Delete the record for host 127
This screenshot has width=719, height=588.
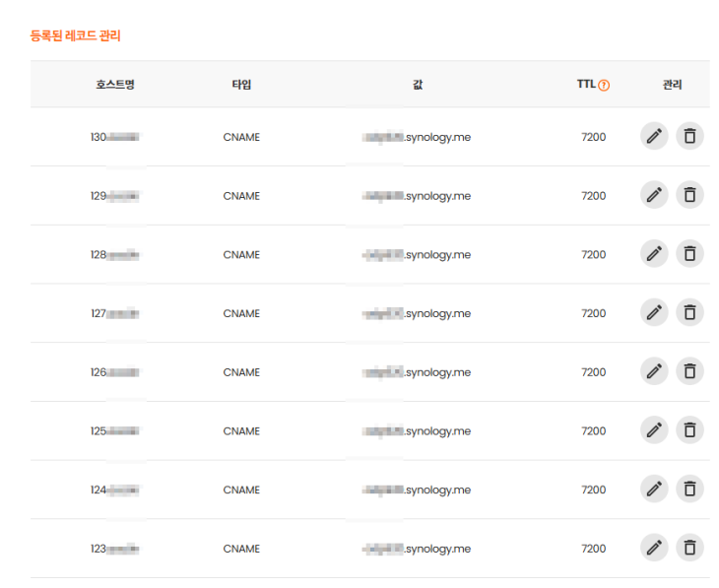pyautogui.click(x=689, y=312)
